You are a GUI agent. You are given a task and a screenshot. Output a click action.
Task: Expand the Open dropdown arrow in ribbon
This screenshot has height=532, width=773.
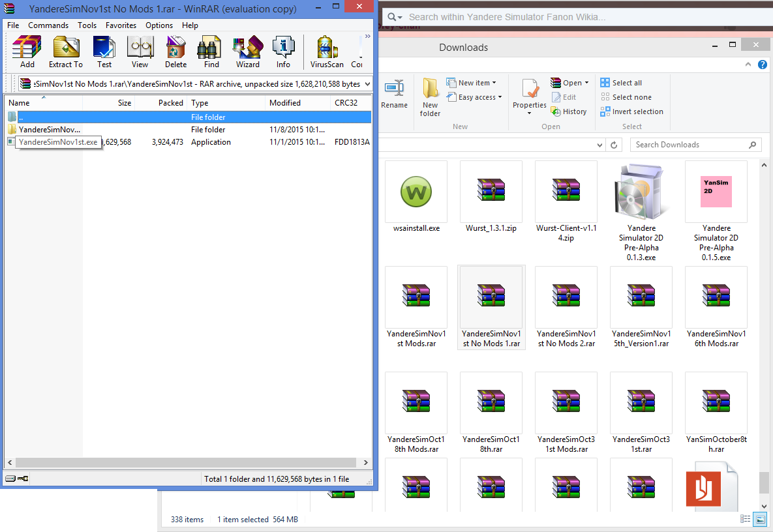pos(586,83)
